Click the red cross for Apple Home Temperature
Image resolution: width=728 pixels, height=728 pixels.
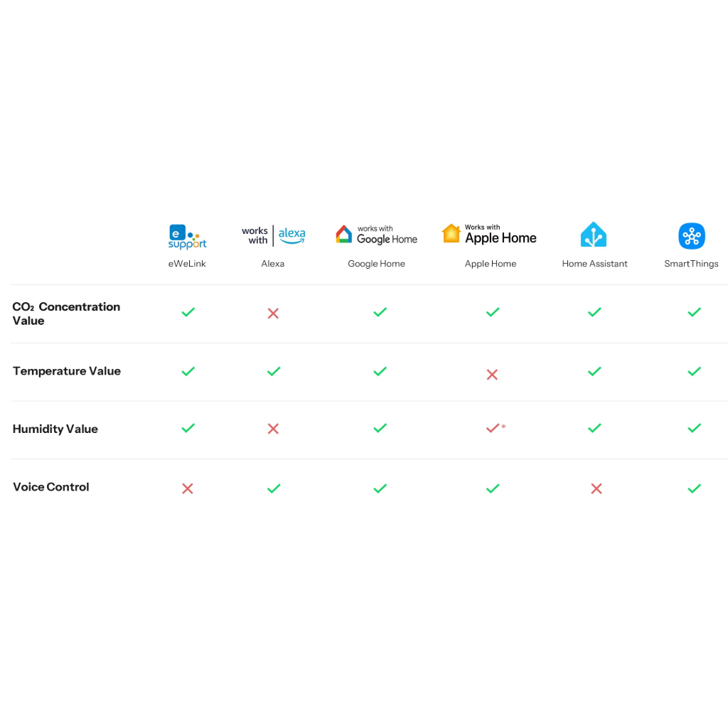click(x=492, y=374)
